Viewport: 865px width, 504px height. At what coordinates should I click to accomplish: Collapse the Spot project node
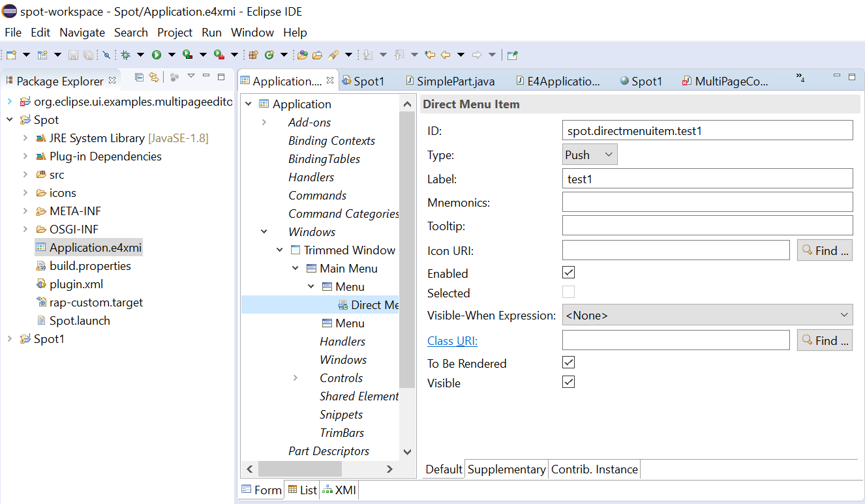click(x=10, y=120)
